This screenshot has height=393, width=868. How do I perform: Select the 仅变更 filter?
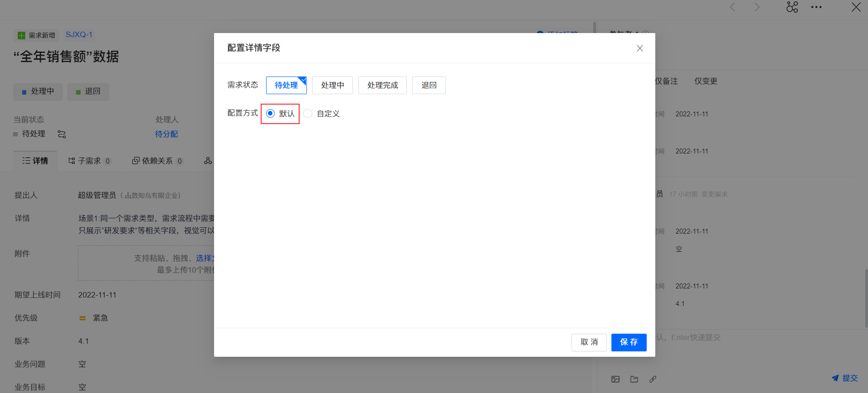point(706,81)
